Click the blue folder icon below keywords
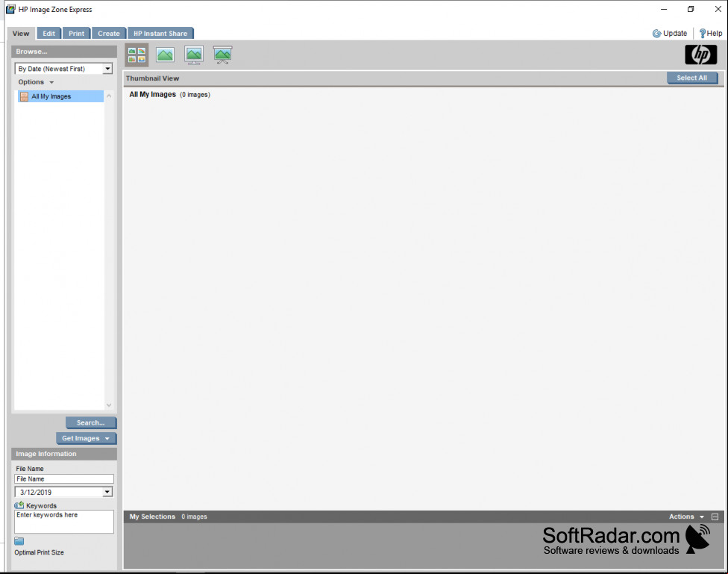 [19, 541]
